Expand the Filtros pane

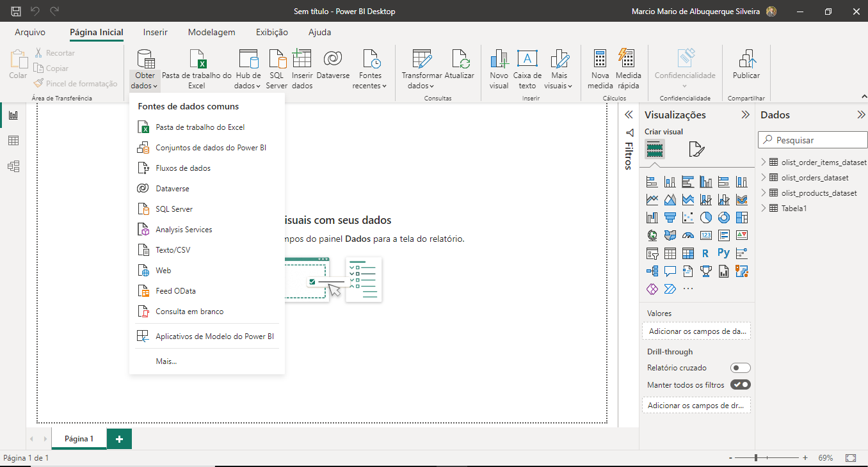(x=629, y=115)
